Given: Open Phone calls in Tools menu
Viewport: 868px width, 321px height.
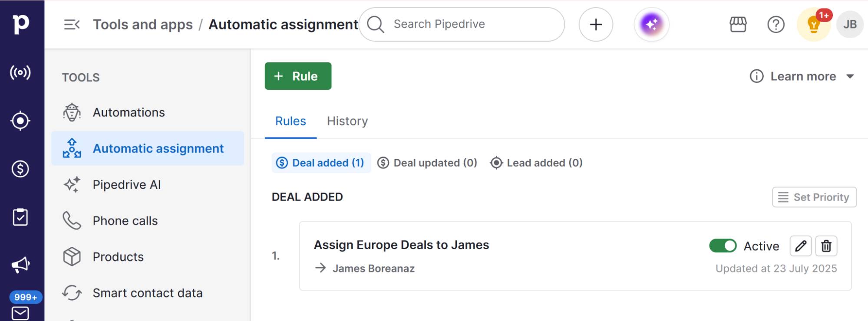Looking at the screenshot, I should pyautogui.click(x=148, y=221).
